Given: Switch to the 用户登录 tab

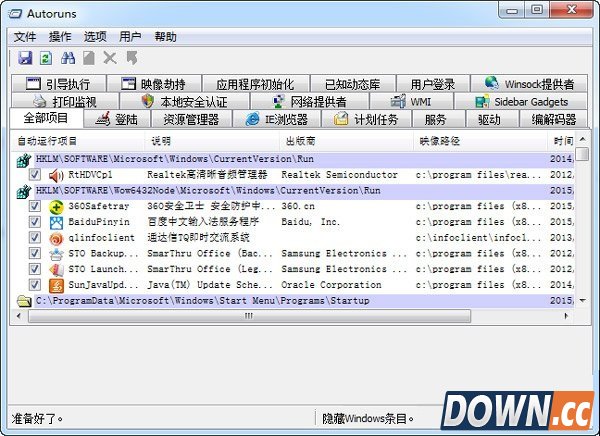Looking at the screenshot, I should click(433, 84).
